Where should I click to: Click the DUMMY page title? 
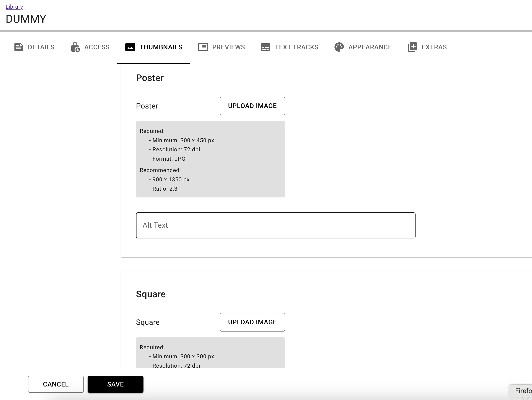point(26,19)
